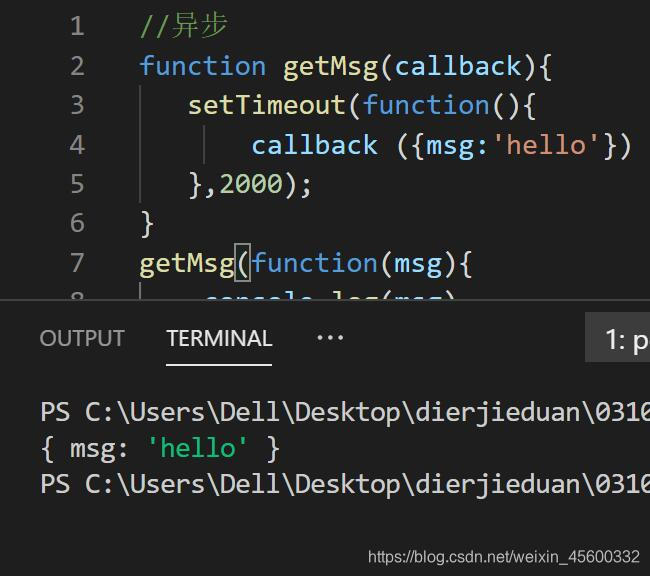
Task: Click the number 2000 on line 5
Action: point(251,184)
